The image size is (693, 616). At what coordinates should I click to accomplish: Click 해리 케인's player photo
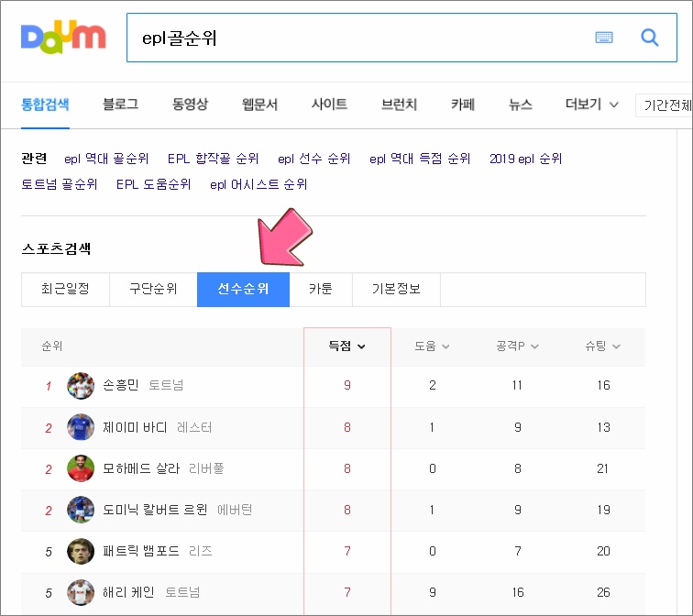81,592
